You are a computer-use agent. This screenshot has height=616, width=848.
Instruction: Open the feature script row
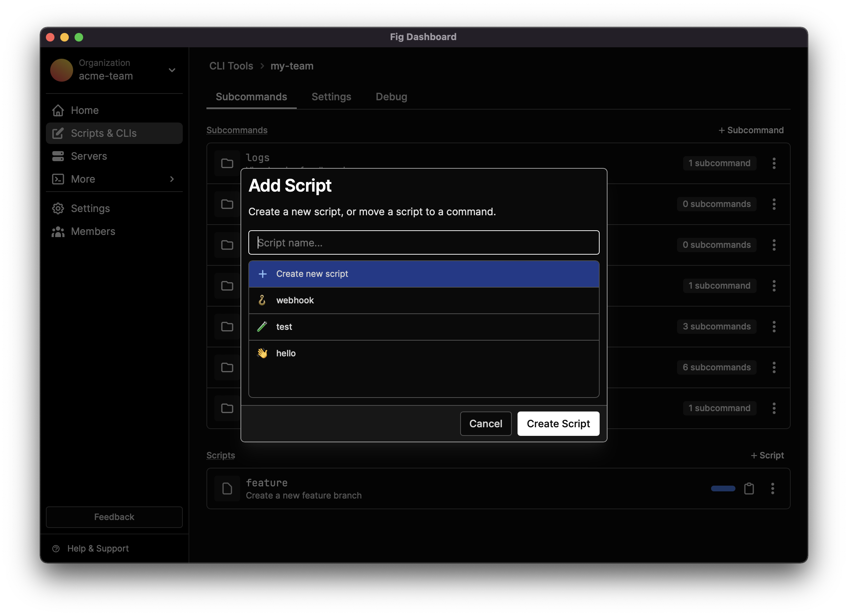pos(499,489)
